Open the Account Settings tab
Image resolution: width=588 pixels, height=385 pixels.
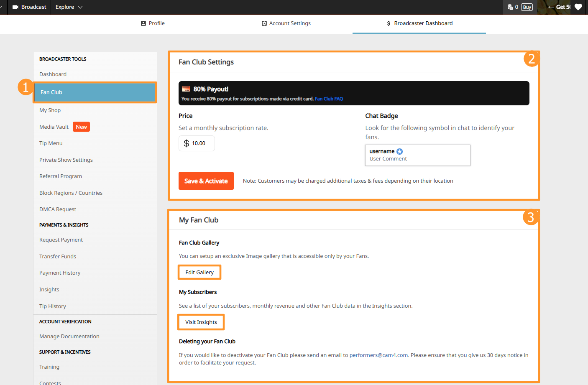click(286, 23)
